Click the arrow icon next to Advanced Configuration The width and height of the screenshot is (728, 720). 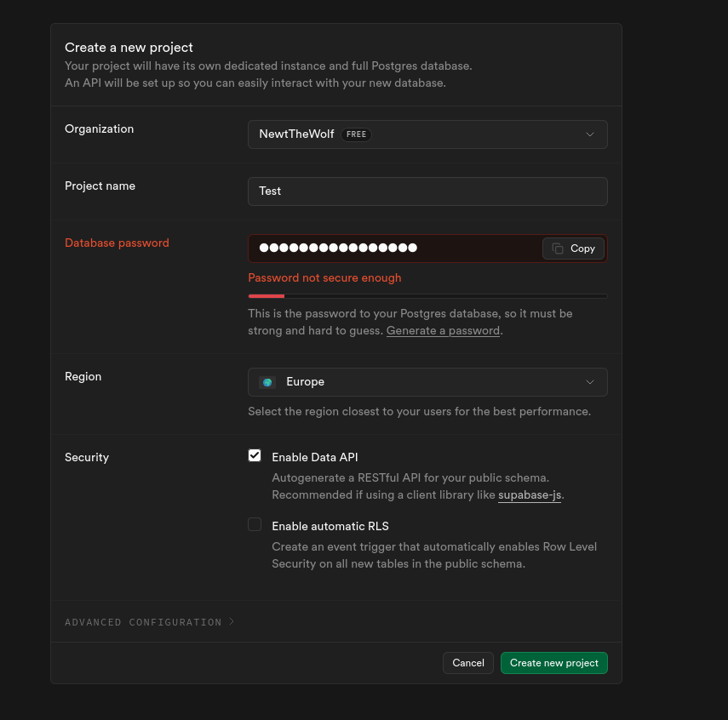(x=232, y=622)
